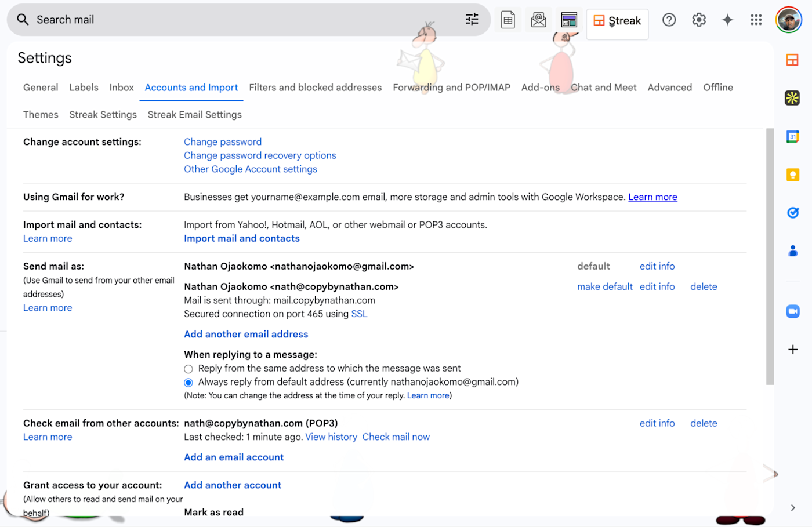Screen dimensions: 812x527
Task: Click Add another account link
Action: [x=233, y=485]
